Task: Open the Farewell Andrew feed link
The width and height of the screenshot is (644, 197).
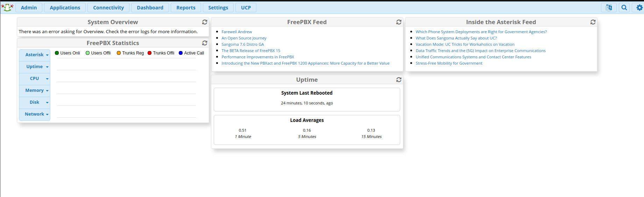Action: (x=237, y=32)
